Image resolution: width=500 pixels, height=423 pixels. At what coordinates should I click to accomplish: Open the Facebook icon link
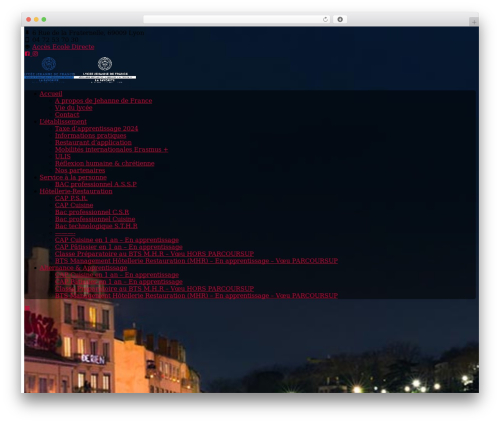(x=27, y=54)
